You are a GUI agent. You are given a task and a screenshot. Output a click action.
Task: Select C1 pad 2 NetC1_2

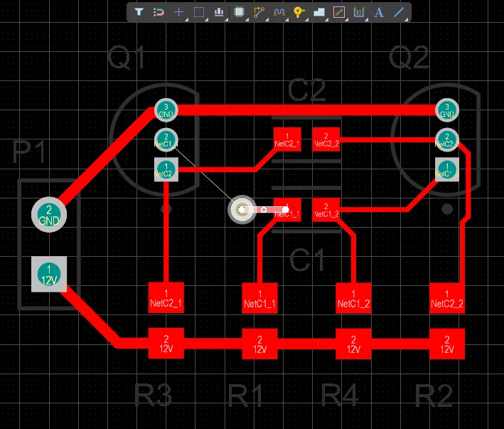pyautogui.click(x=326, y=210)
